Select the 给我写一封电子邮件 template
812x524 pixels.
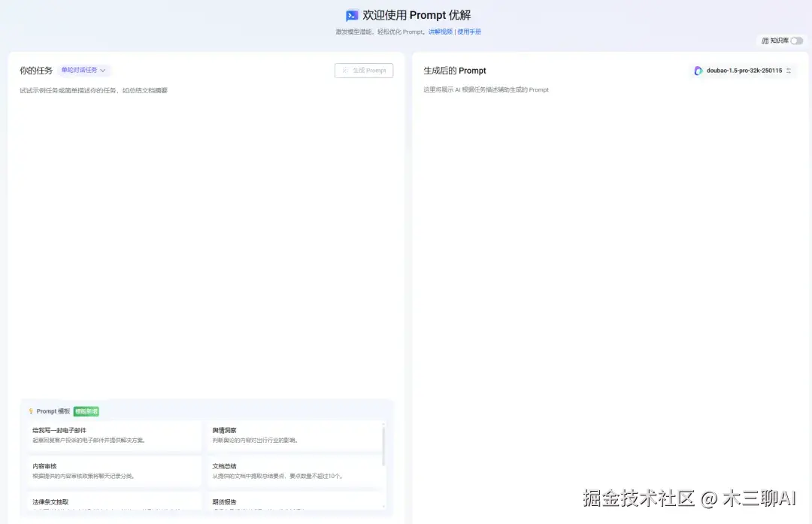(x=114, y=435)
